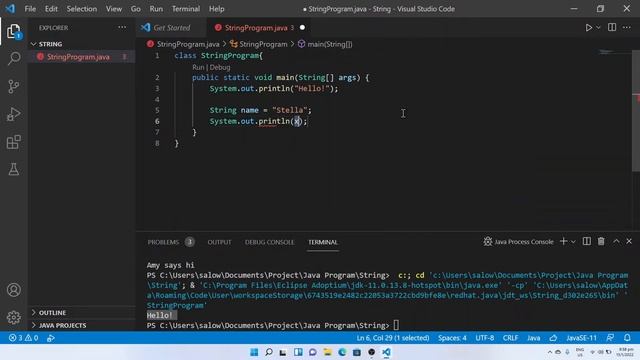Open the Edit menu
Viewport: 640px width, 360px height.
(x=51, y=9)
